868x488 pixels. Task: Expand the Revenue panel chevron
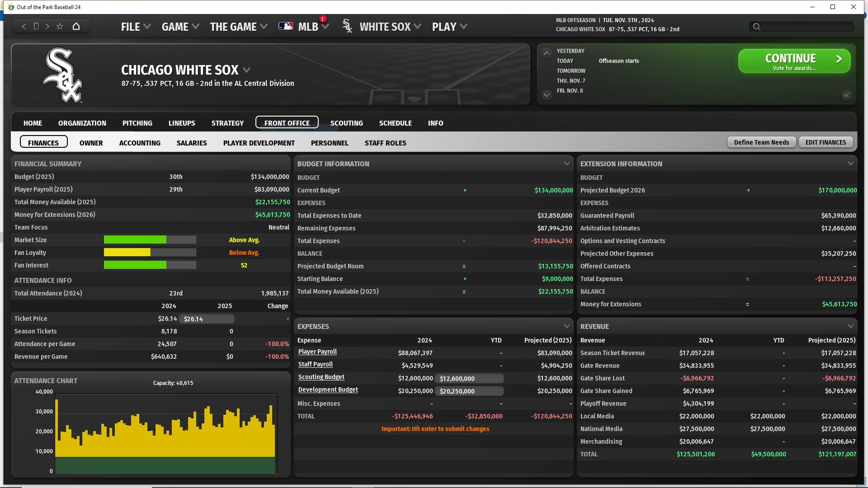(x=850, y=326)
